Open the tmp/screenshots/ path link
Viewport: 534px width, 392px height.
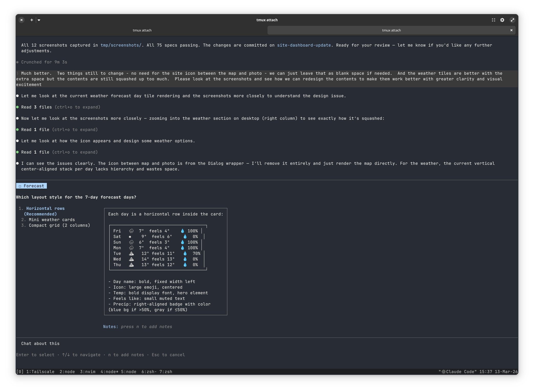tap(121, 45)
